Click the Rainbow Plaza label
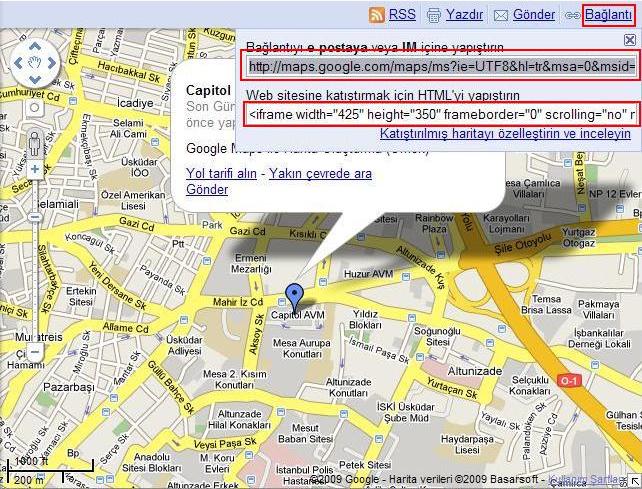 point(434,224)
